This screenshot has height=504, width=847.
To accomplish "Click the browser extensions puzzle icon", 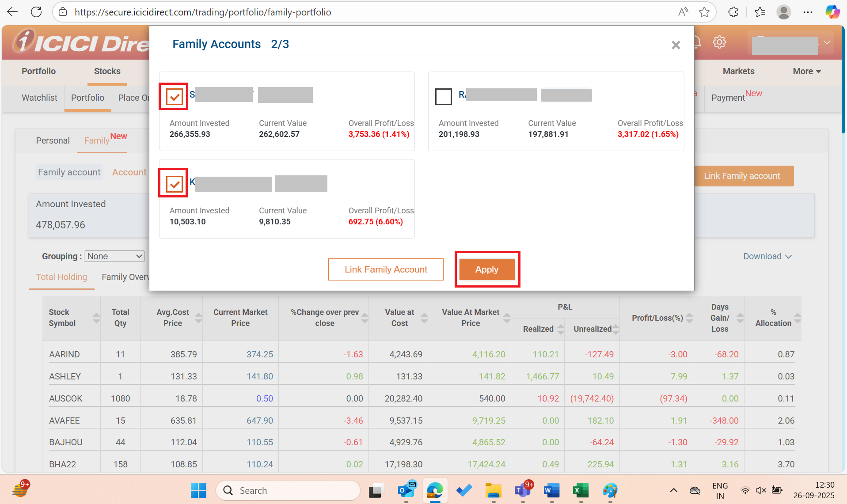I will pos(733,12).
